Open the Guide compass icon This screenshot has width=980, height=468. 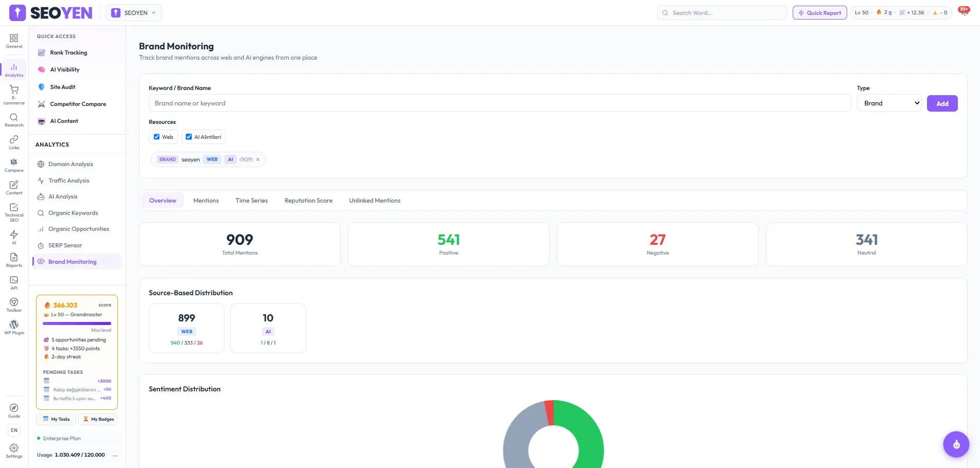(14, 408)
